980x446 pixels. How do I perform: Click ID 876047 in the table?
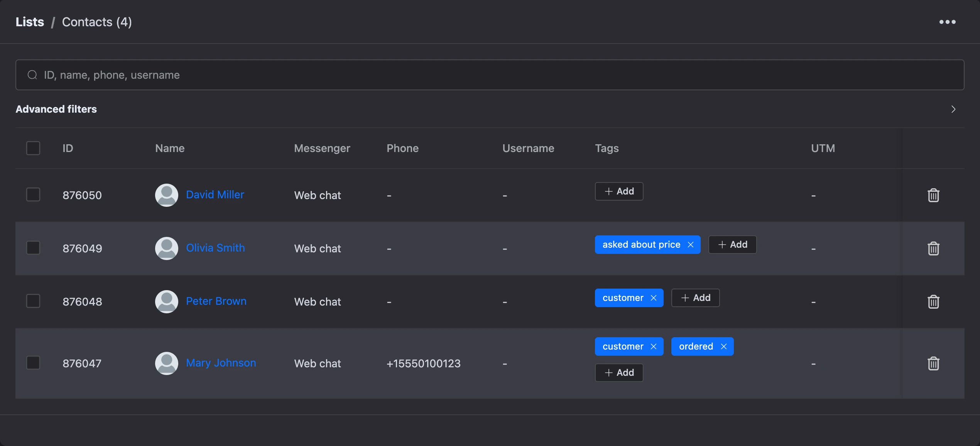tap(82, 363)
